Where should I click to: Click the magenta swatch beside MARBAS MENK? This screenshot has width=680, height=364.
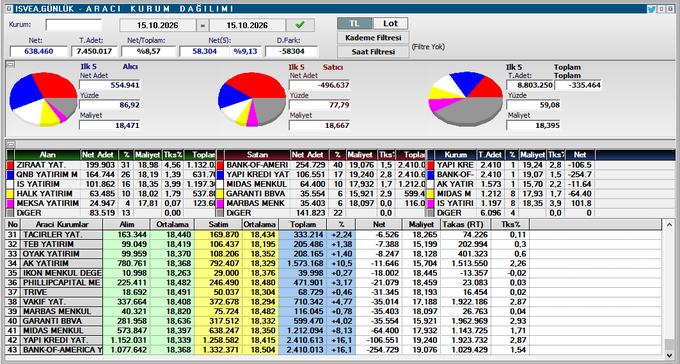(220, 203)
